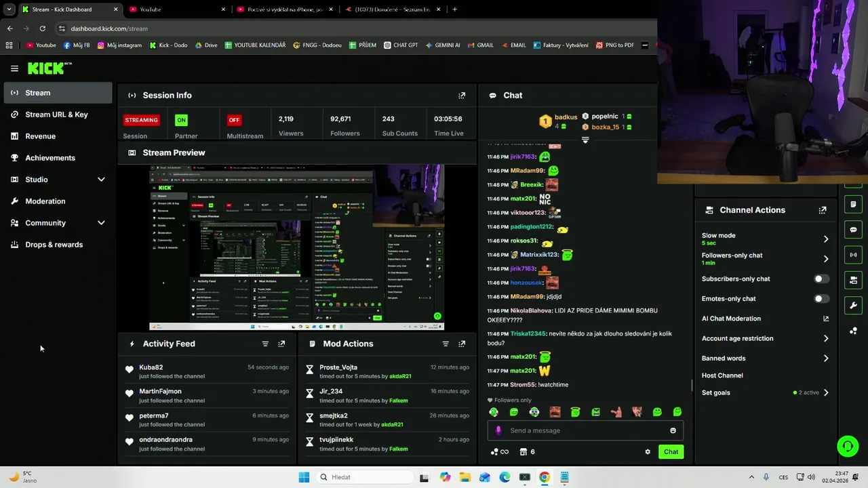Screen dimensions: 868x488
Task: Pop out the Channel Actions panel
Action: point(823,210)
